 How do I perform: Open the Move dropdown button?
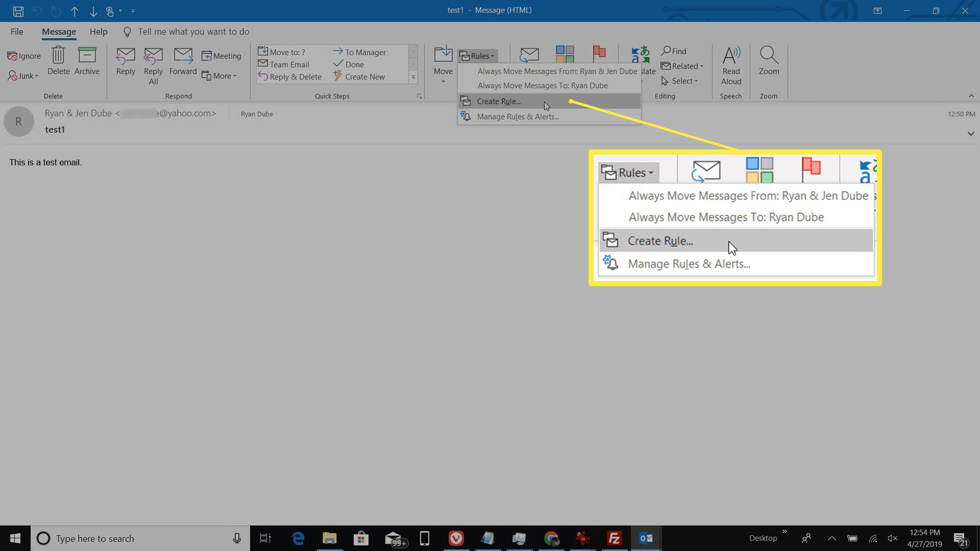[443, 64]
